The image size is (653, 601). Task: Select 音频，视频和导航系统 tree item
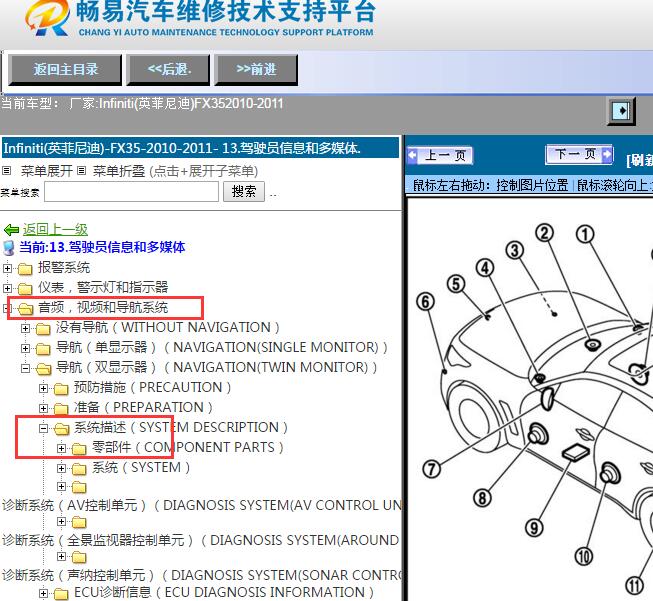coord(103,307)
